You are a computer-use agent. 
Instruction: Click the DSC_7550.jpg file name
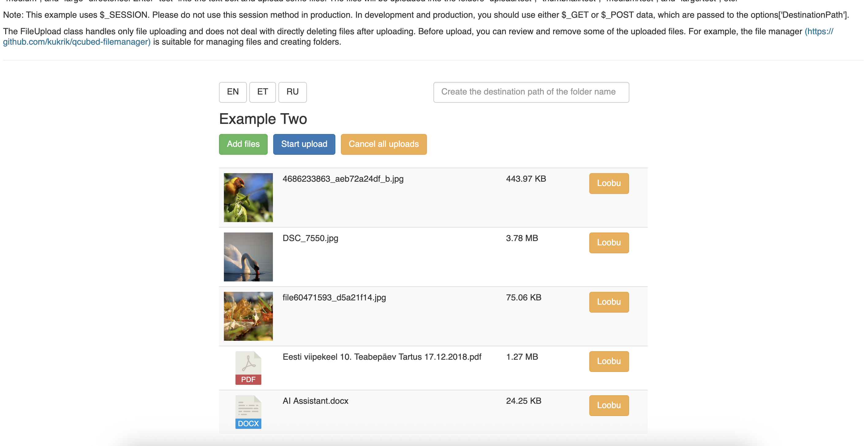pyautogui.click(x=310, y=238)
